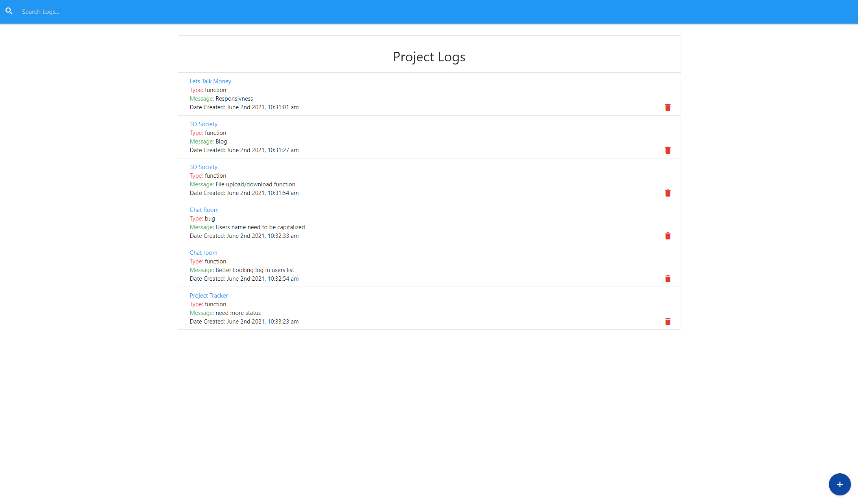This screenshot has width=858, height=504.
Task: Focus the Search Logs input field
Action: (x=436, y=12)
